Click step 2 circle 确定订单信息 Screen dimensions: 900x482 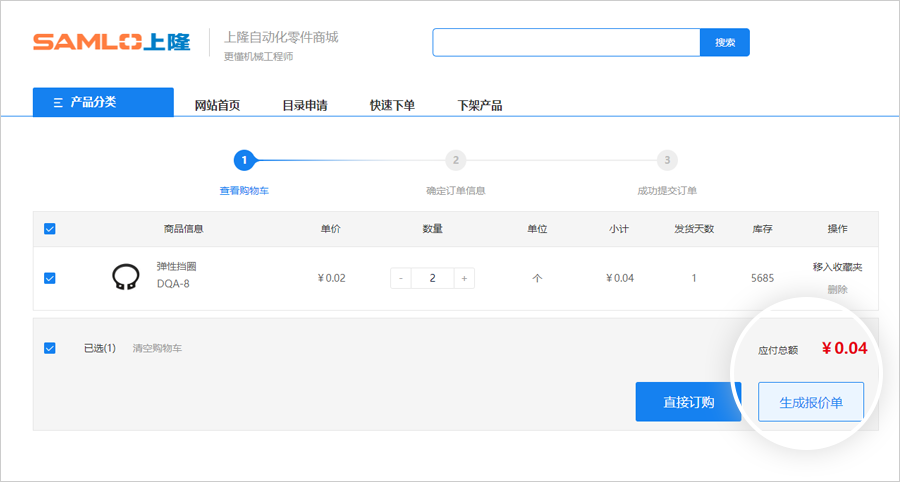tap(455, 160)
